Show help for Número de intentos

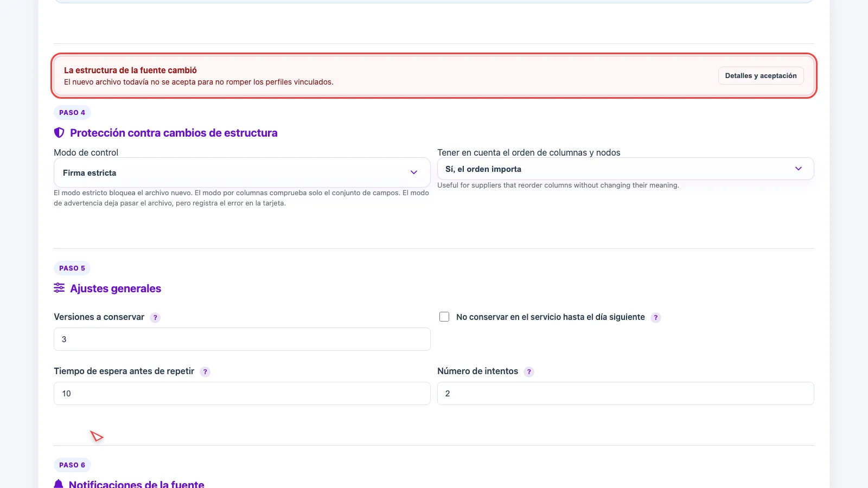[529, 372]
